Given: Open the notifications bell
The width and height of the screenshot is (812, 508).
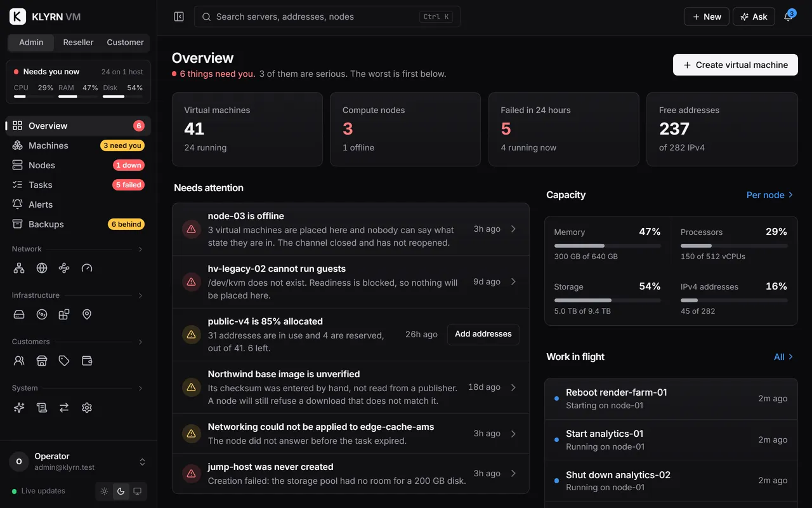Looking at the screenshot, I should coord(788,17).
